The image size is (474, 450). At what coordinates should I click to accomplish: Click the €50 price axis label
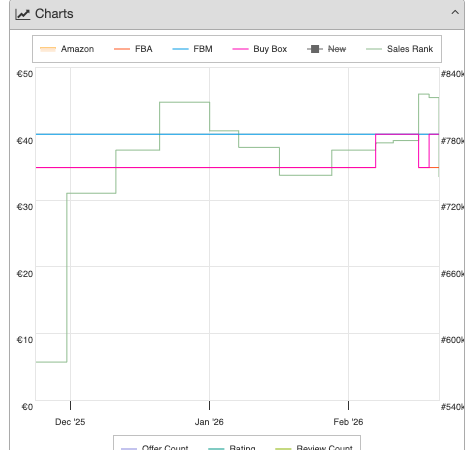[25, 74]
